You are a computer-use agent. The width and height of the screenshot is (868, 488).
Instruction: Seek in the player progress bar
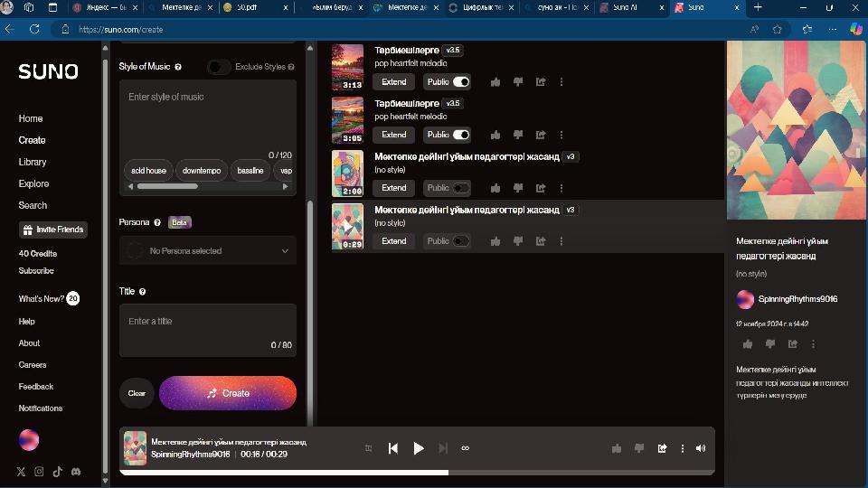point(417,473)
